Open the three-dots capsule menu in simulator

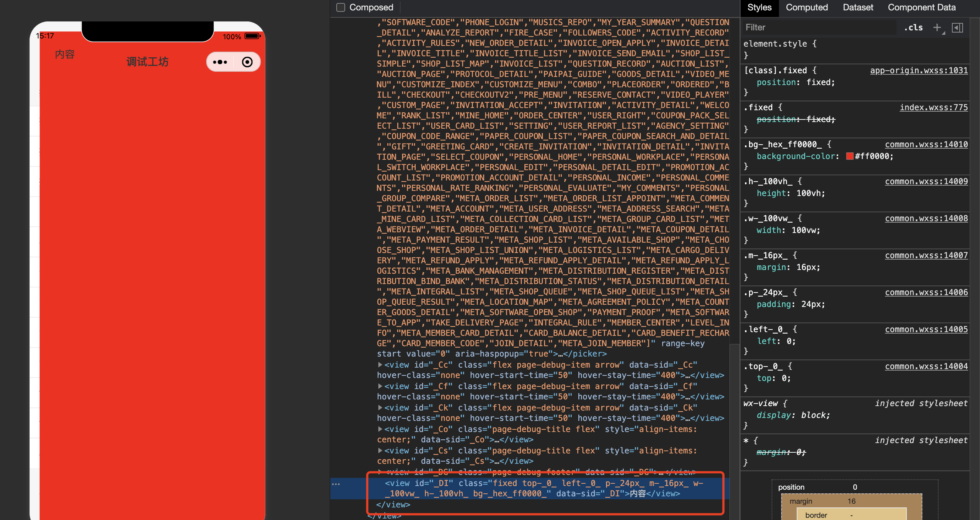[x=220, y=62]
